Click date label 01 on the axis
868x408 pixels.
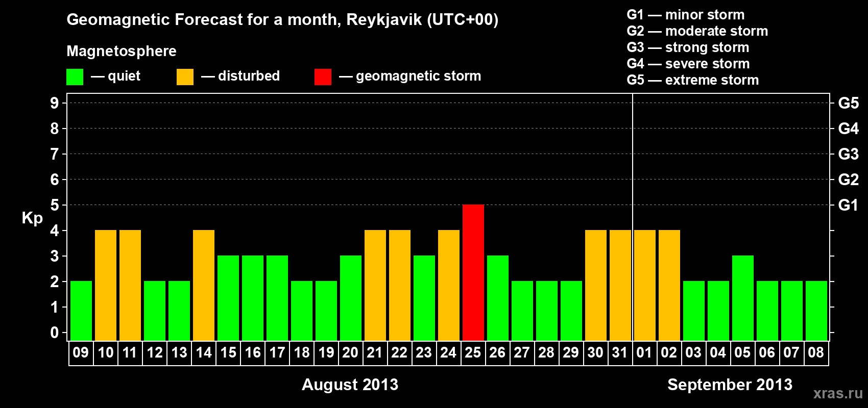pos(644,353)
